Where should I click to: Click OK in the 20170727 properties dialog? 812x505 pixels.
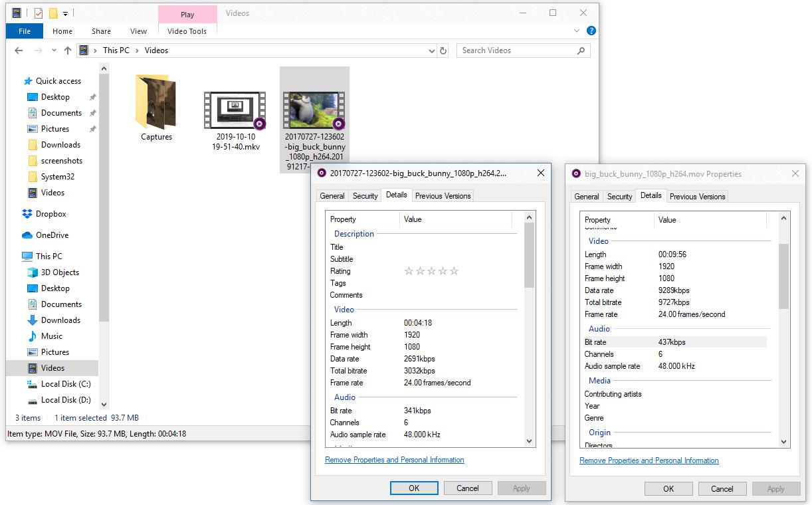[414, 488]
